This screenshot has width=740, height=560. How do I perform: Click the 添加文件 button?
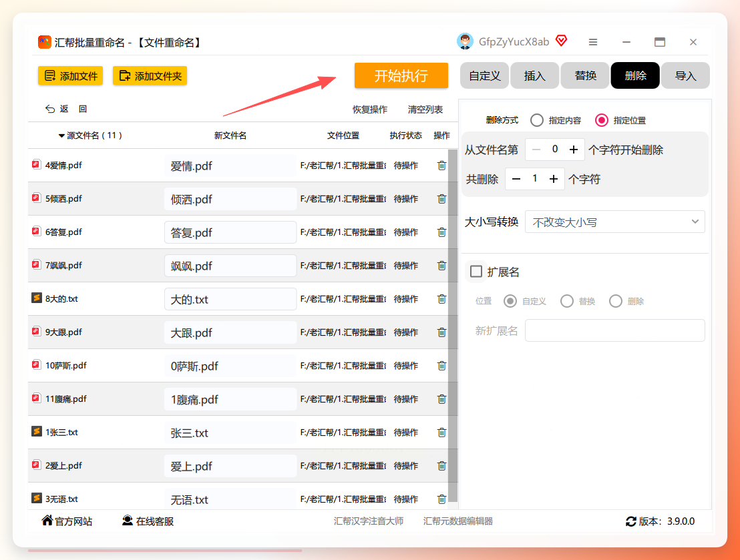click(x=70, y=75)
